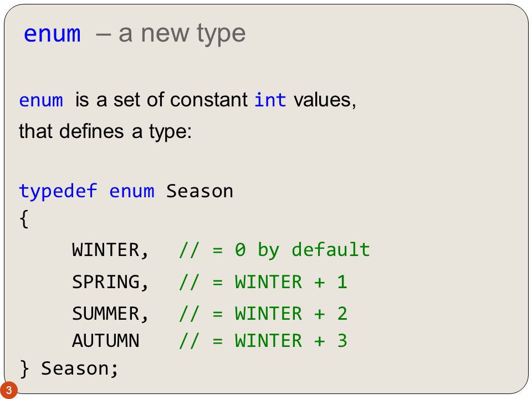Click the word 'constant' in the sentence

[209, 100]
